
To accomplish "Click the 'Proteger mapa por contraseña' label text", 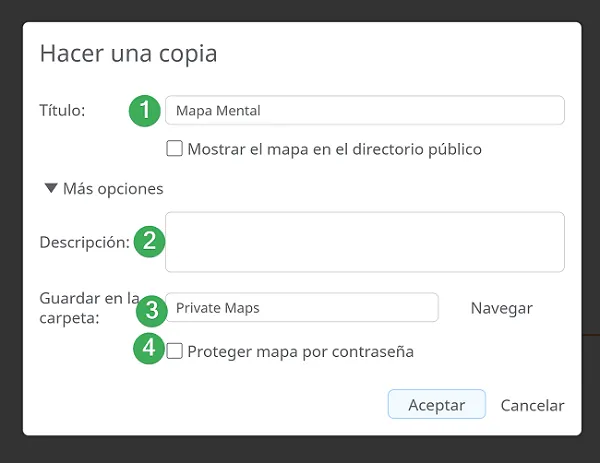I will 301,352.
